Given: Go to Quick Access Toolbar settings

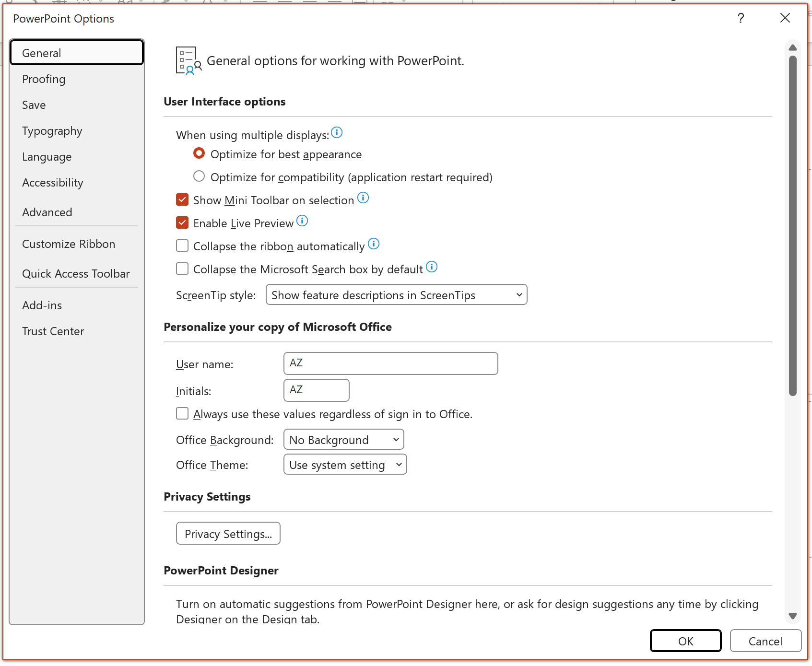Looking at the screenshot, I should pyautogui.click(x=77, y=274).
